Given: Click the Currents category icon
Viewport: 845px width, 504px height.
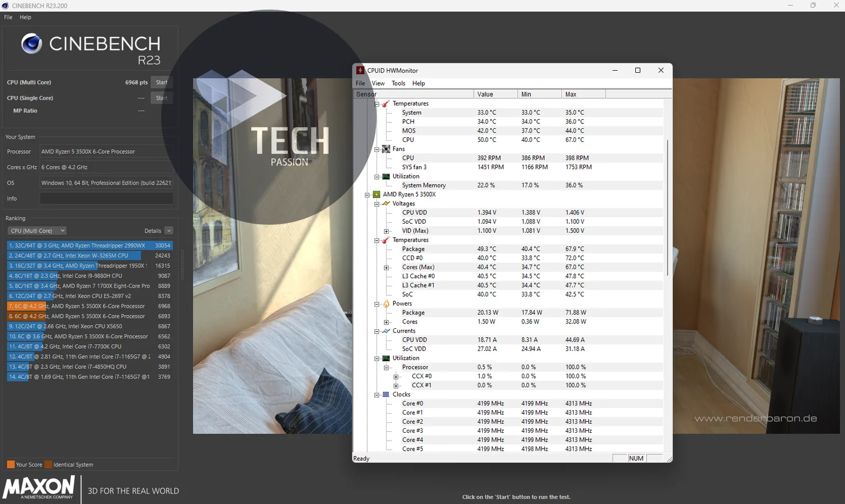Looking at the screenshot, I should (386, 331).
